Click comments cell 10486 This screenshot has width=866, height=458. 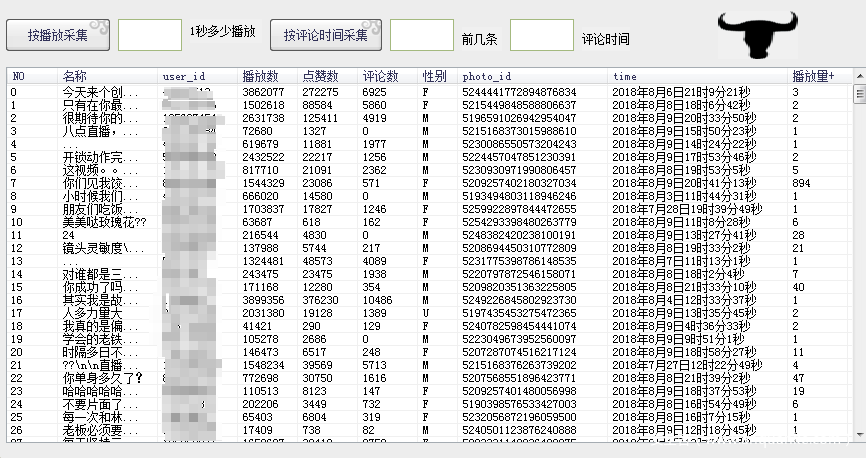(x=377, y=300)
